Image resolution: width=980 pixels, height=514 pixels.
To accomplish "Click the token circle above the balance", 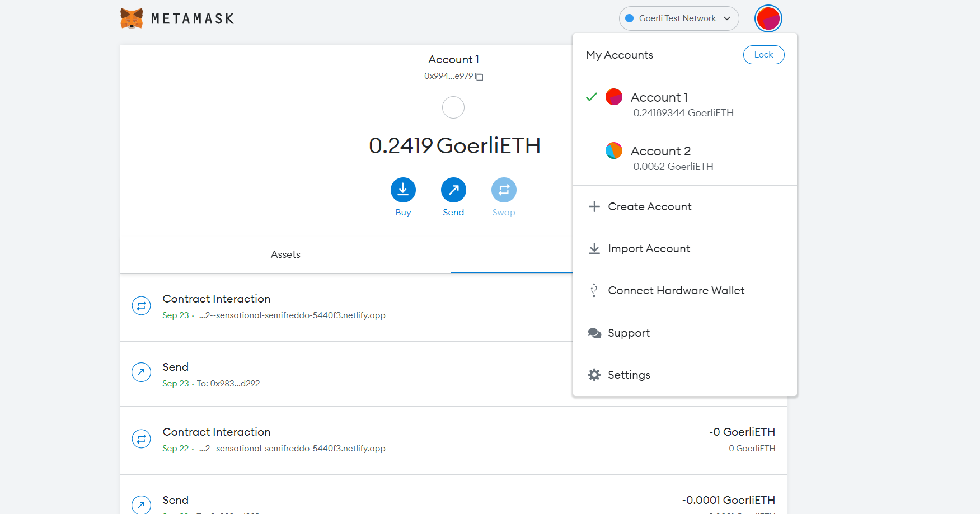I will coord(453,107).
